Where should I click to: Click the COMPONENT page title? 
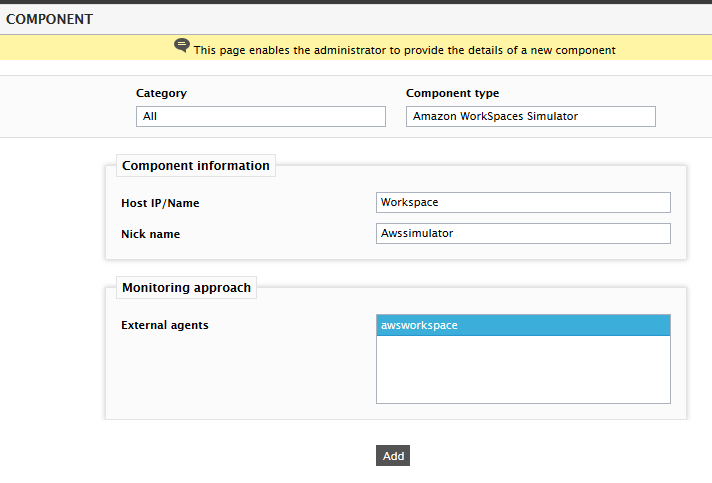pos(49,20)
